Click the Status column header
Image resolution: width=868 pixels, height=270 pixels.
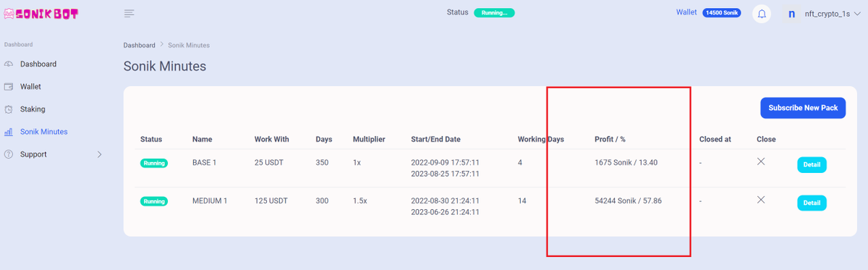[x=151, y=139]
